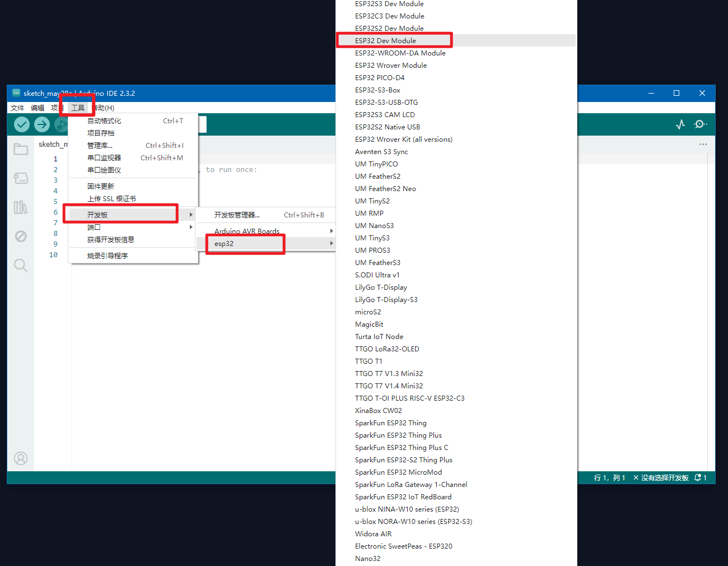The height and width of the screenshot is (566, 728).
Task: Choose ESP32S3 CAM LCD board
Action: coord(456,114)
